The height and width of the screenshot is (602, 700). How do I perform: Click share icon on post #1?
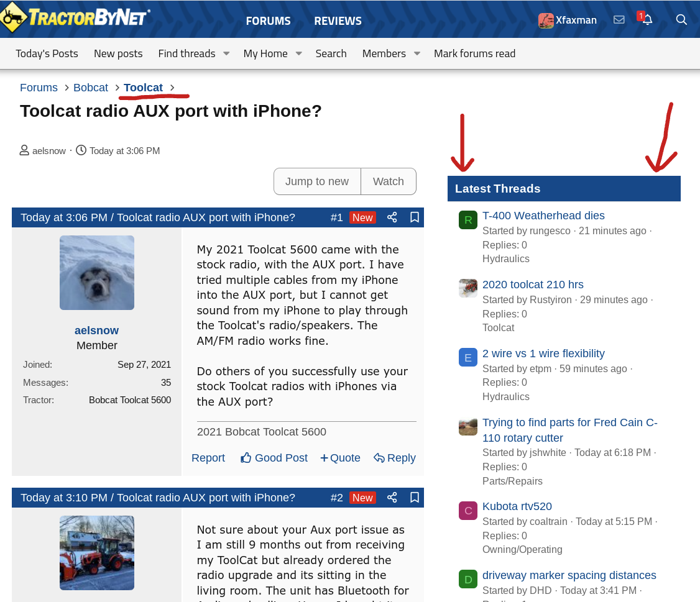click(392, 217)
